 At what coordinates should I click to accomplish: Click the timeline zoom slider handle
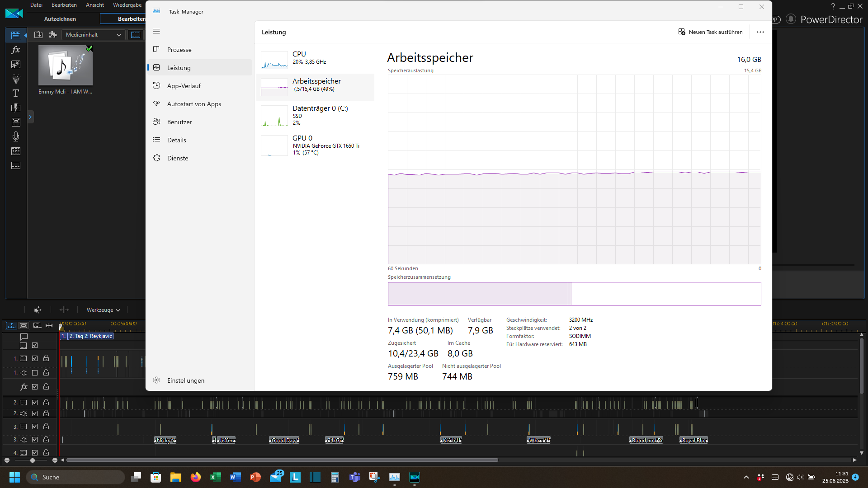(33, 460)
